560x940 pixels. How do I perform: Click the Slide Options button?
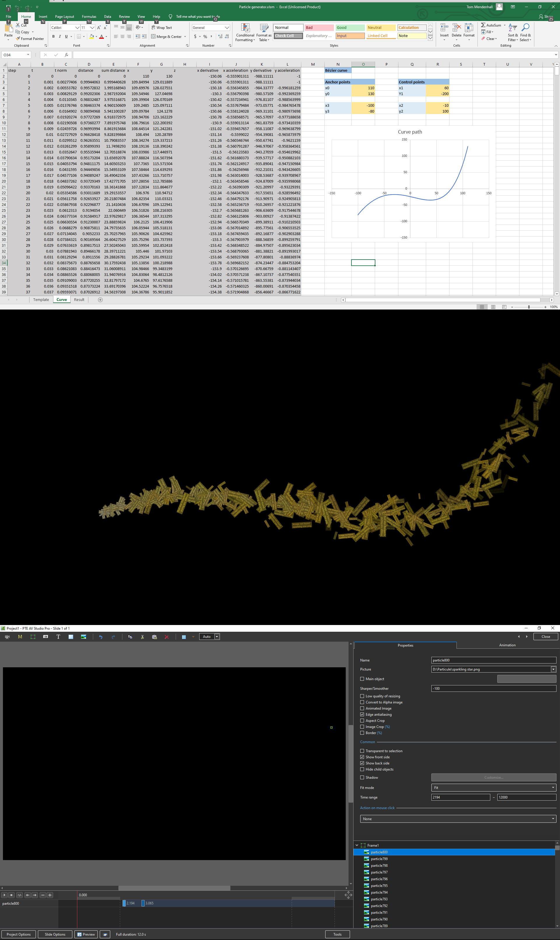pos(55,934)
